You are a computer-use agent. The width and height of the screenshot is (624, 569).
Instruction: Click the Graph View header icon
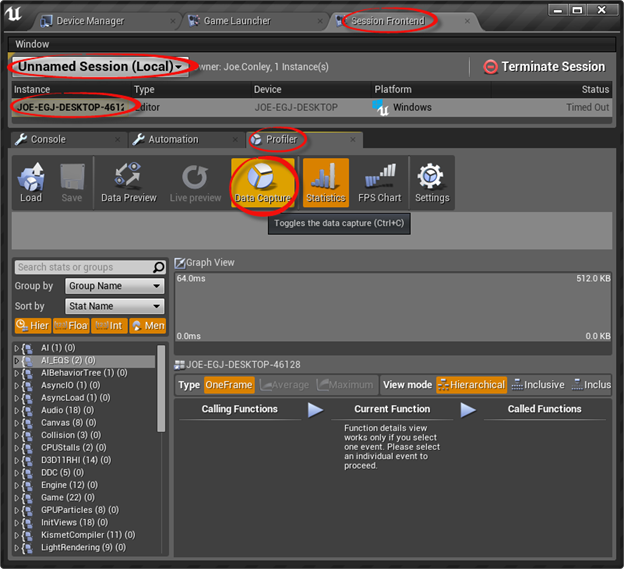[180, 263]
